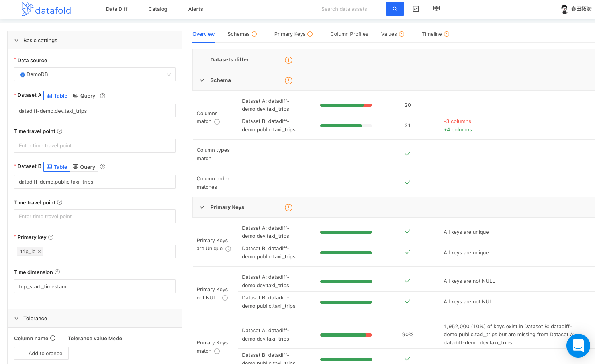Click the blue search magnifier button

[x=395, y=9]
